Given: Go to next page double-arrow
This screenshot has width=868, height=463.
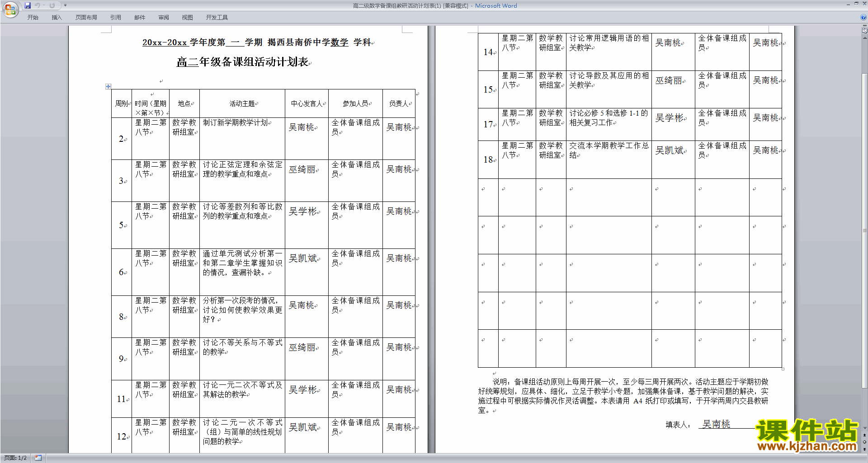Looking at the screenshot, I should tap(865, 449).
